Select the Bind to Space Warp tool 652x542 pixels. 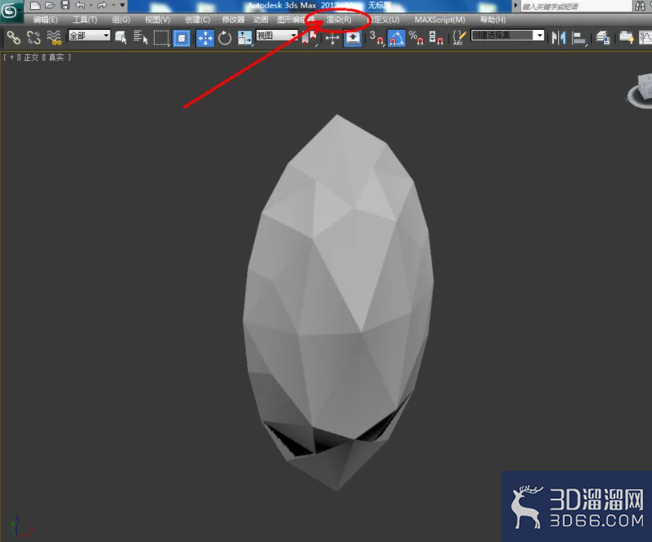tap(54, 38)
